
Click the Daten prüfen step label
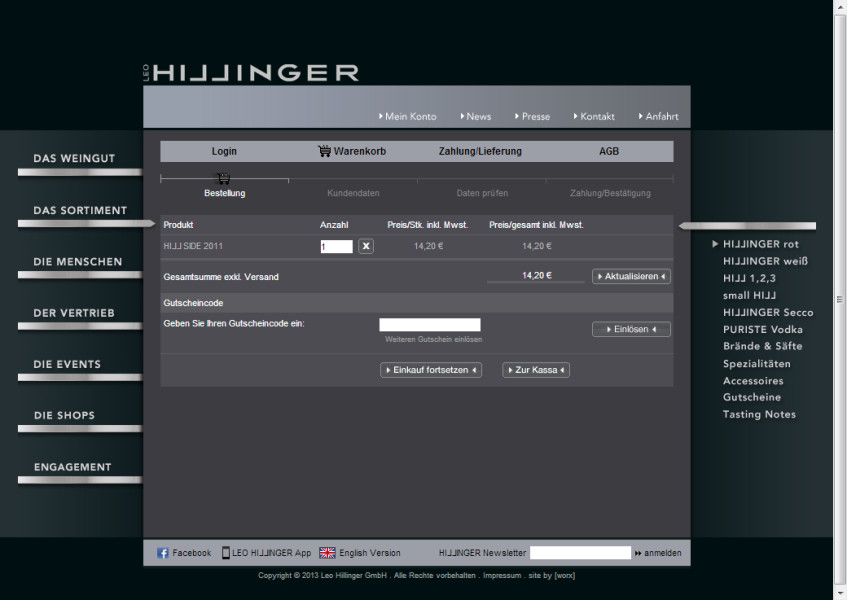pyautogui.click(x=482, y=193)
